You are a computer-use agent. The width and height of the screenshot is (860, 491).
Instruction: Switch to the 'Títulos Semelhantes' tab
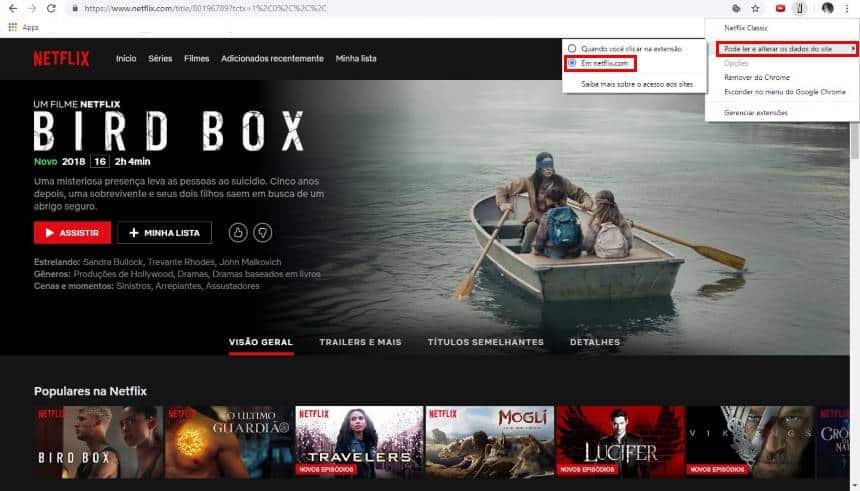tap(486, 342)
